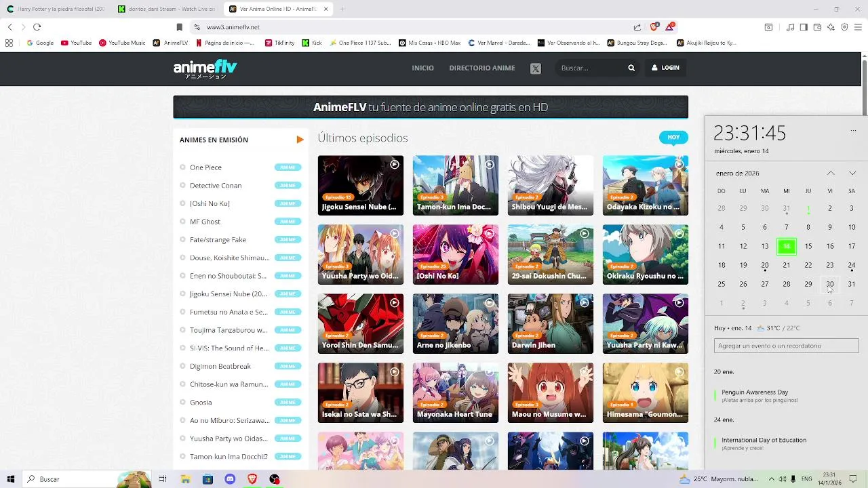
Task: Click the LOGIN button
Action: 665,68
